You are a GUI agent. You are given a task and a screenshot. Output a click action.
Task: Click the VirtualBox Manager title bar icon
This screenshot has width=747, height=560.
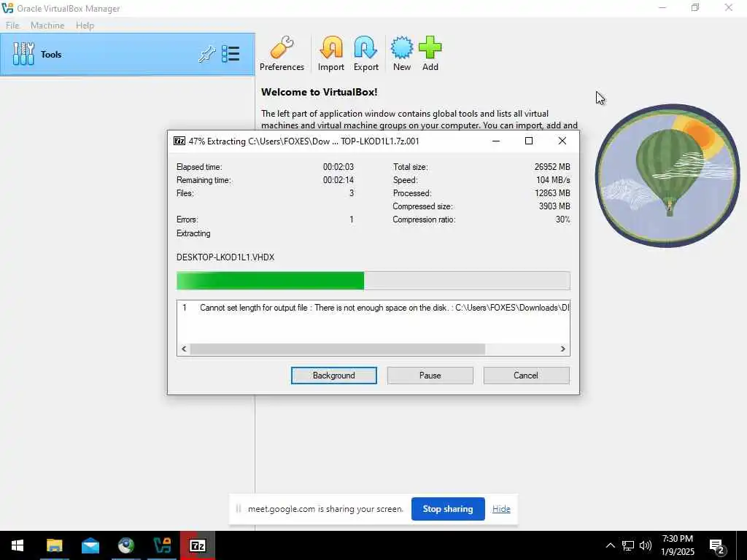(x=7, y=8)
